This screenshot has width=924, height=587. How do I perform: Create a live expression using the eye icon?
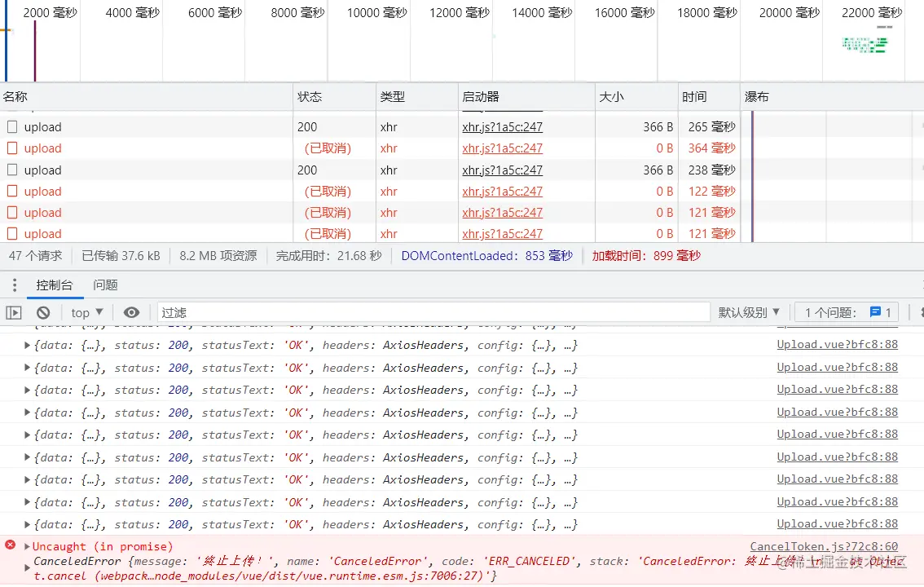pos(131,312)
